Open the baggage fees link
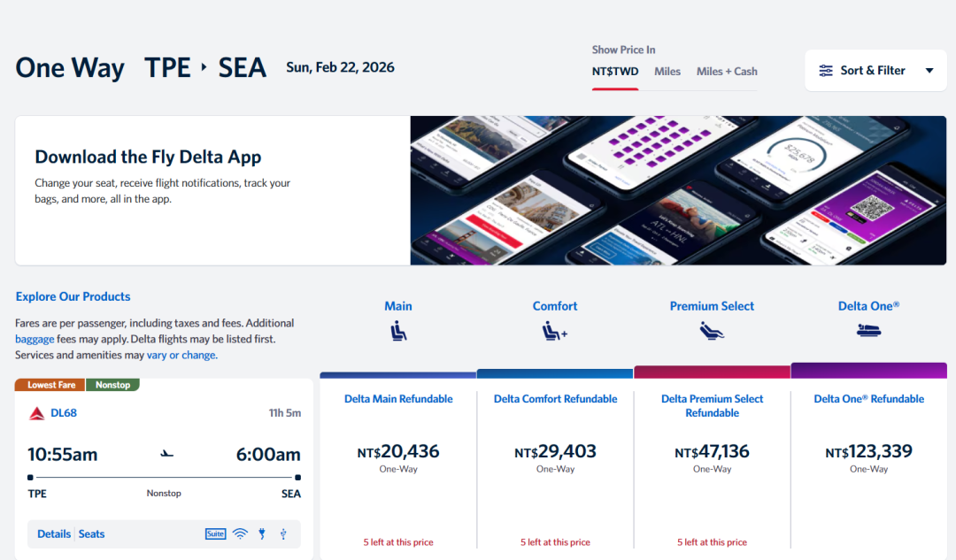Screen dimensions: 956x560 pyautogui.click(x=34, y=339)
